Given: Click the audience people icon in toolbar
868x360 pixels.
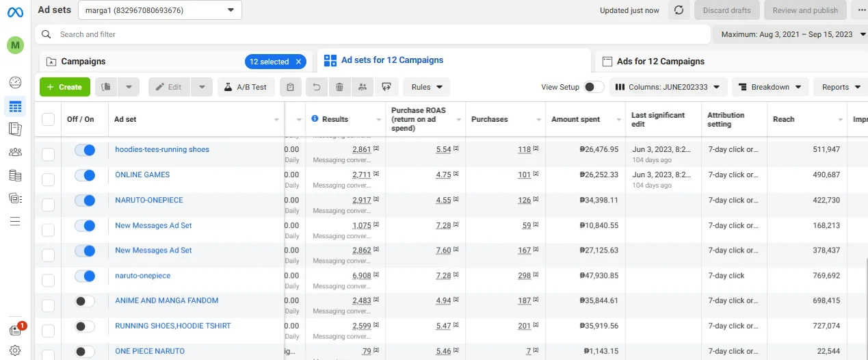Looking at the screenshot, I should point(363,87).
